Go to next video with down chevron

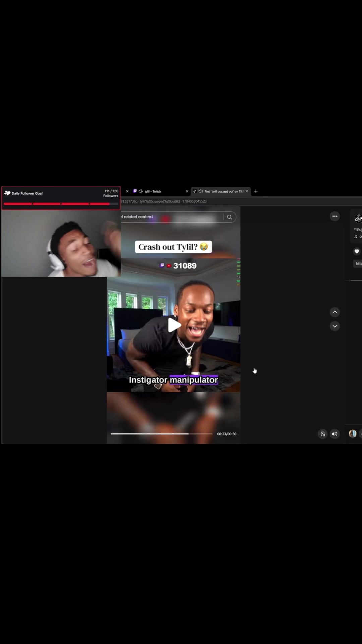pos(335,326)
